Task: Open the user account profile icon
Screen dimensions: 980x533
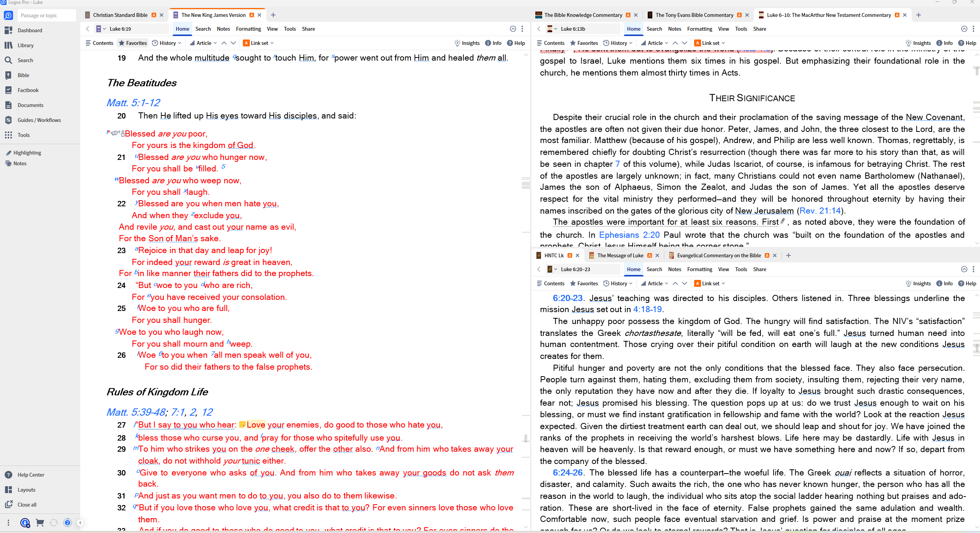Action: click(25, 523)
